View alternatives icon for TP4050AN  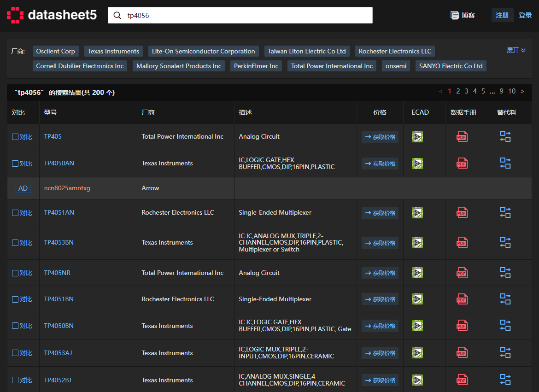[505, 163]
